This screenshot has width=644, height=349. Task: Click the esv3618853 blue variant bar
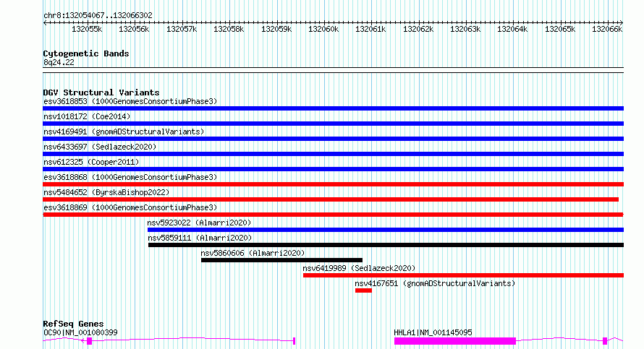pyautogui.click(x=333, y=108)
